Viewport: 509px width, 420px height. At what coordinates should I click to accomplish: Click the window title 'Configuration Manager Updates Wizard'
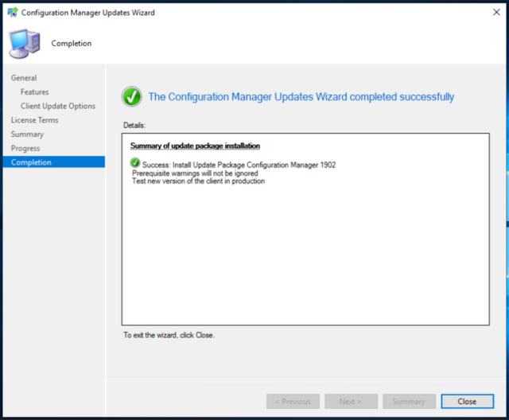pos(88,13)
